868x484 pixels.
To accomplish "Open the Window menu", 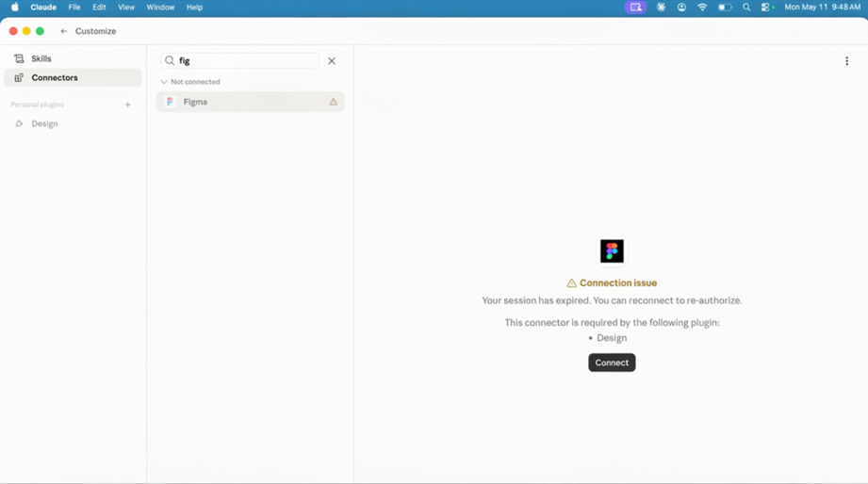I will [160, 8].
